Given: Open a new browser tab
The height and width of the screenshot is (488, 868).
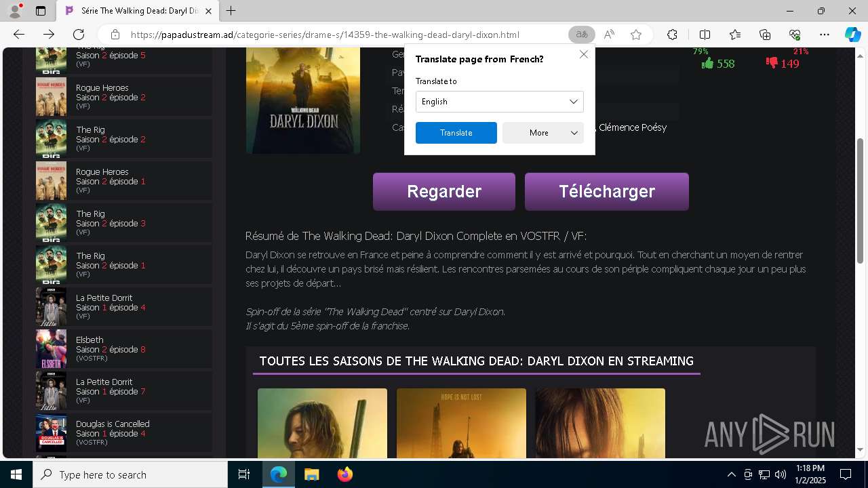Looking at the screenshot, I should pyautogui.click(x=231, y=11).
